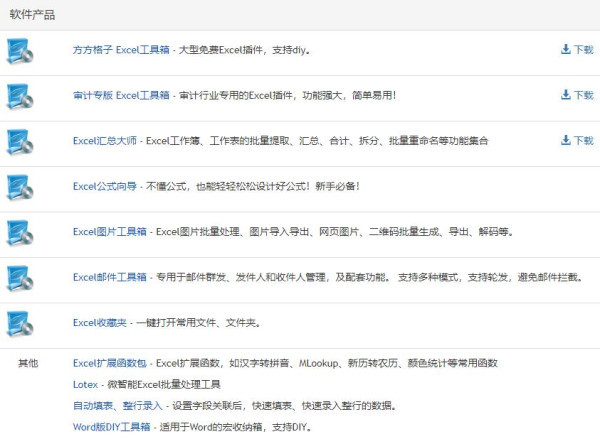The width and height of the screenshot is (600, 439).
Task: Click the Excel邮件工具箱 description starting with 专用于邮件群发
Action: point(369,277)
